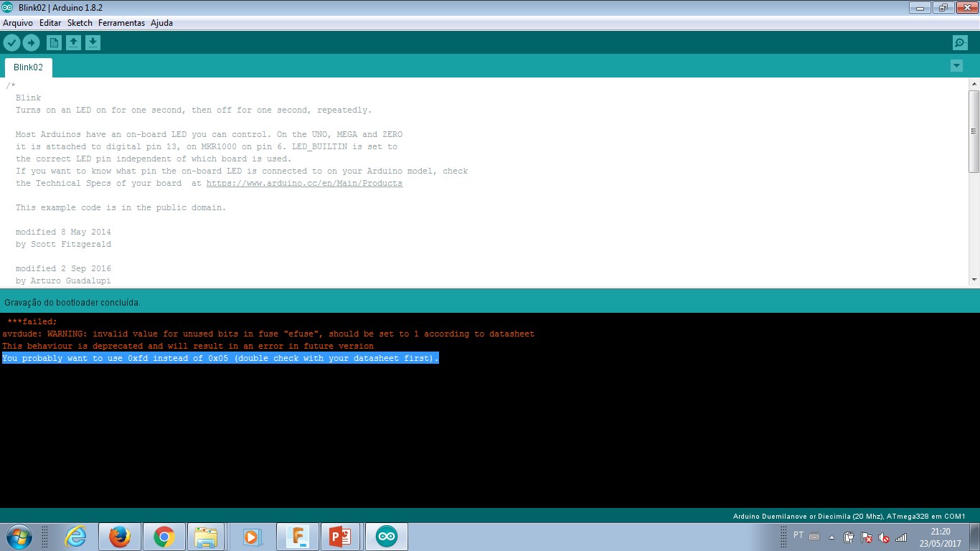Click the "Arduino Duemilanove or Diecimila" board status text
The image size is (980, 551).
[849, 516]
